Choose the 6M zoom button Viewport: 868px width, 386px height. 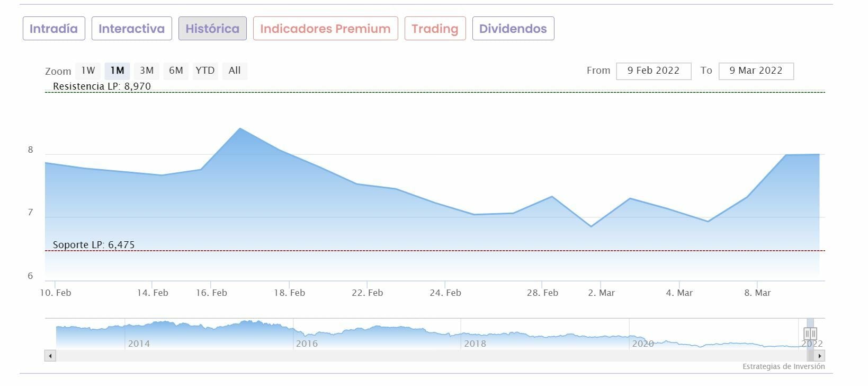[176, 71]
